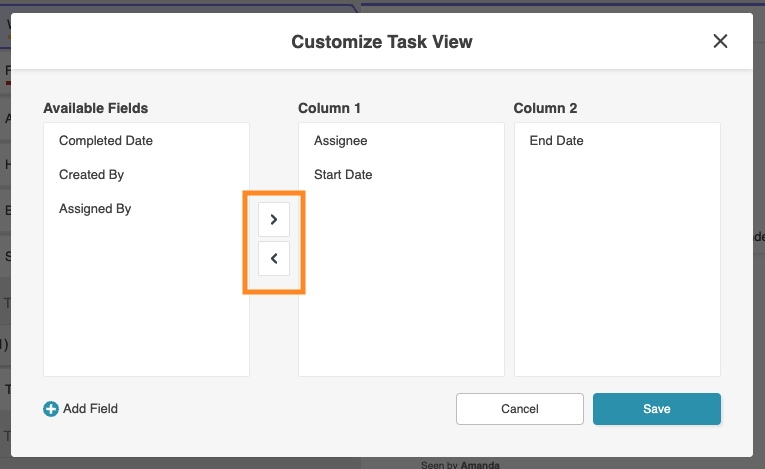Screen dimensions: 765x469
Task: Click empty area of Available Fields list
Action: [146, 300]
